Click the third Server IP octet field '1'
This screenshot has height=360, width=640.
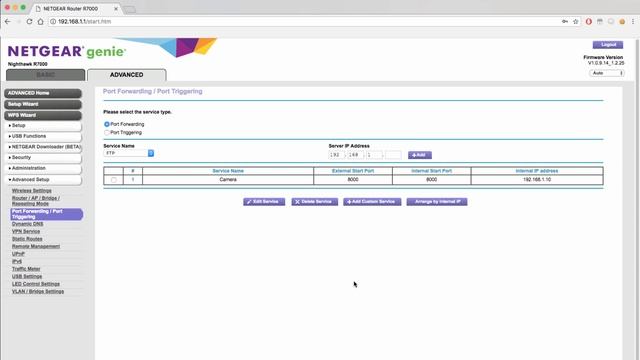374,155
